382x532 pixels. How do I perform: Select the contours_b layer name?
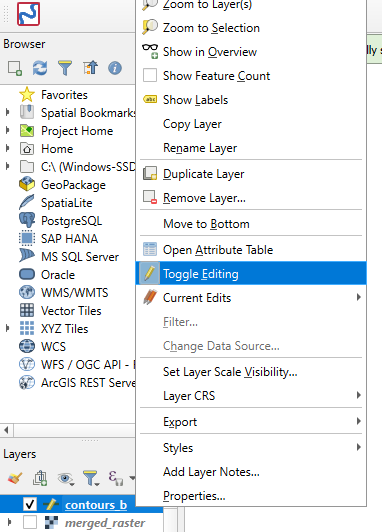pos(96,505)
